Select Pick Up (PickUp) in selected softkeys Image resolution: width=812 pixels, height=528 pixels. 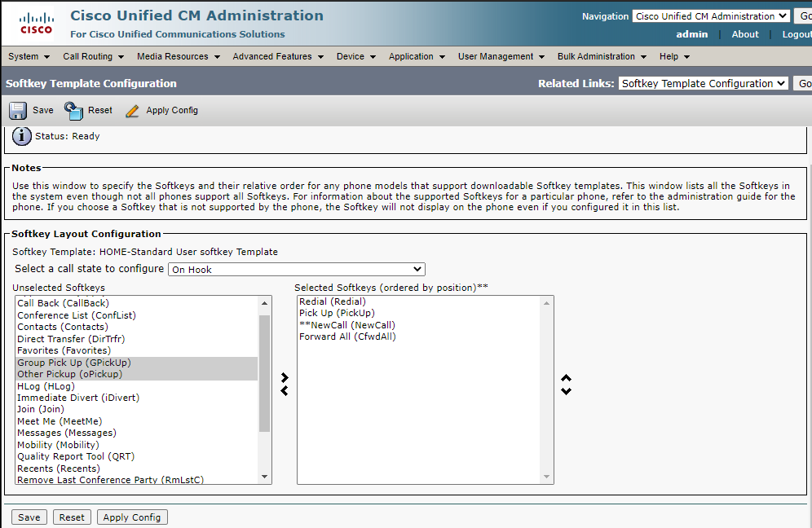point(419,313)
